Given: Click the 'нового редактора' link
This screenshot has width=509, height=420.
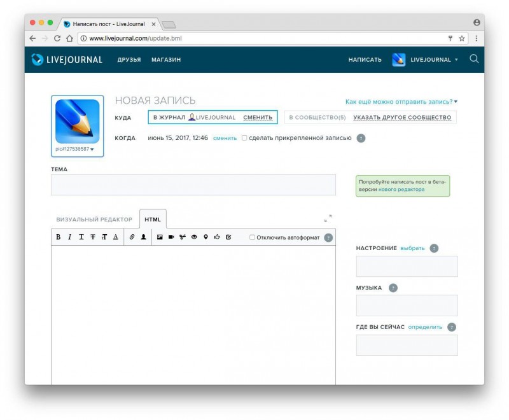Looking at the screenshot, I should [x=401, y=190].
